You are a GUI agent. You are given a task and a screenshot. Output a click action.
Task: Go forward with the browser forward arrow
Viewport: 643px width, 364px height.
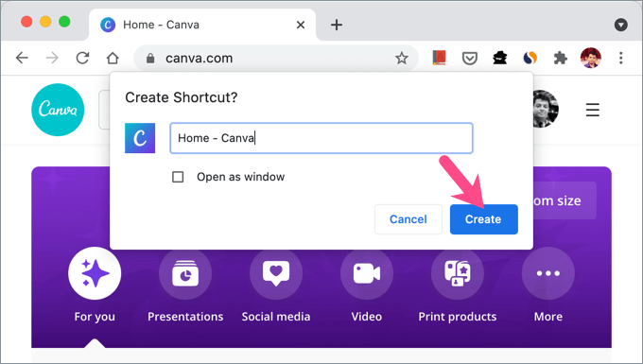(x=52, y=58)
